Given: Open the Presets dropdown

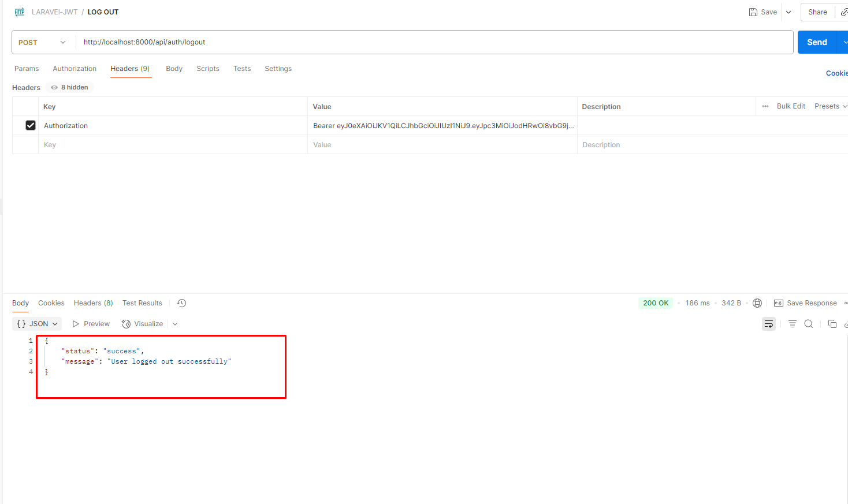Looking at the screenshot, I should tap(830, 106).
